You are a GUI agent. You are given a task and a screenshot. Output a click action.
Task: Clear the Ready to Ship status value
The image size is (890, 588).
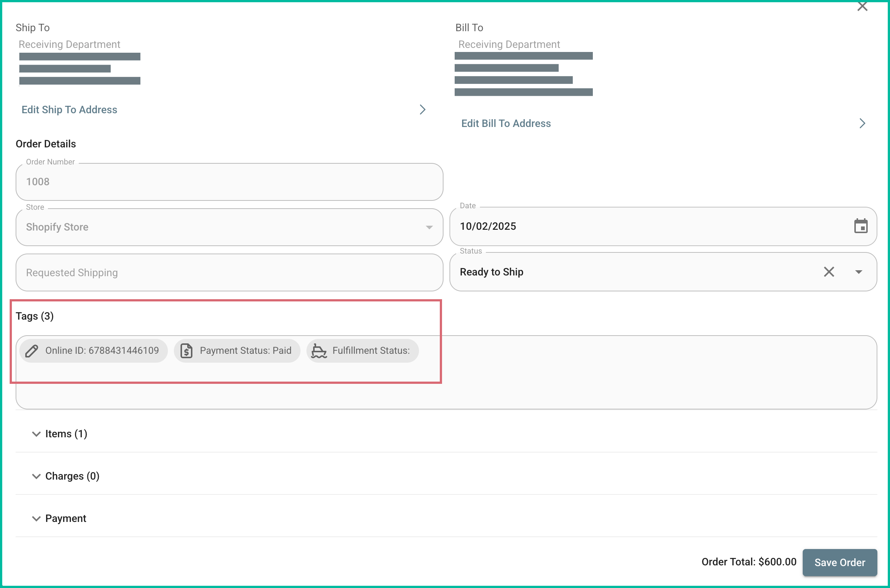[829, 271]
